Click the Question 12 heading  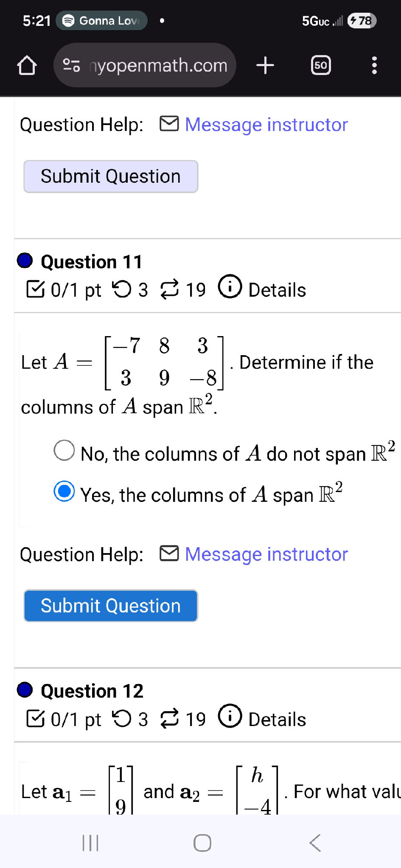(x=92, y=691)
